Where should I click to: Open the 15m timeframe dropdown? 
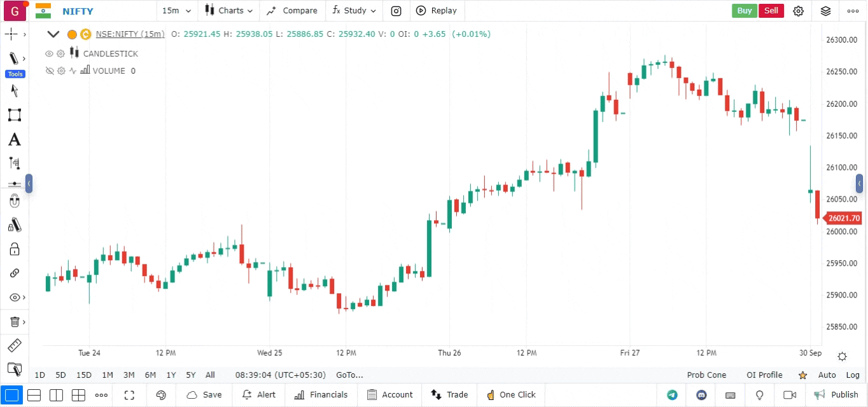pos(176,11)
